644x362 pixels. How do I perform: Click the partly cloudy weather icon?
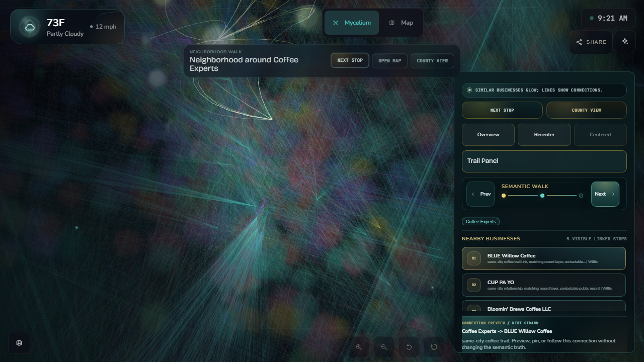pos(30,27)
